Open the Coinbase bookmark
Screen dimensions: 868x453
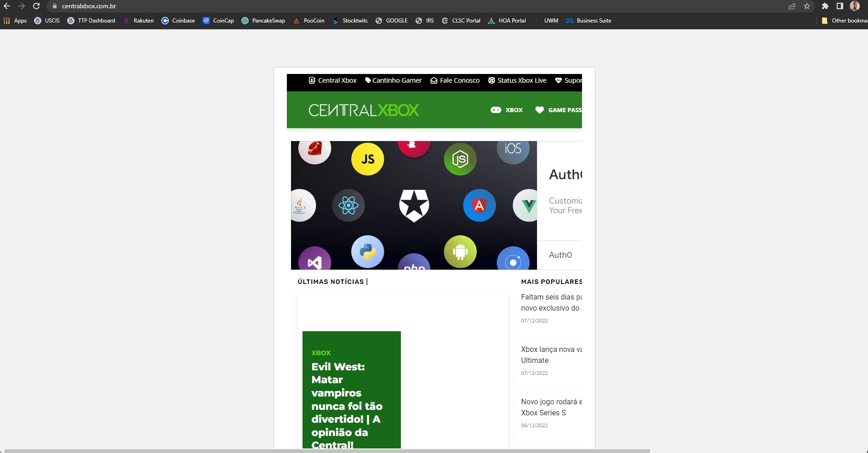coord(178,21)
